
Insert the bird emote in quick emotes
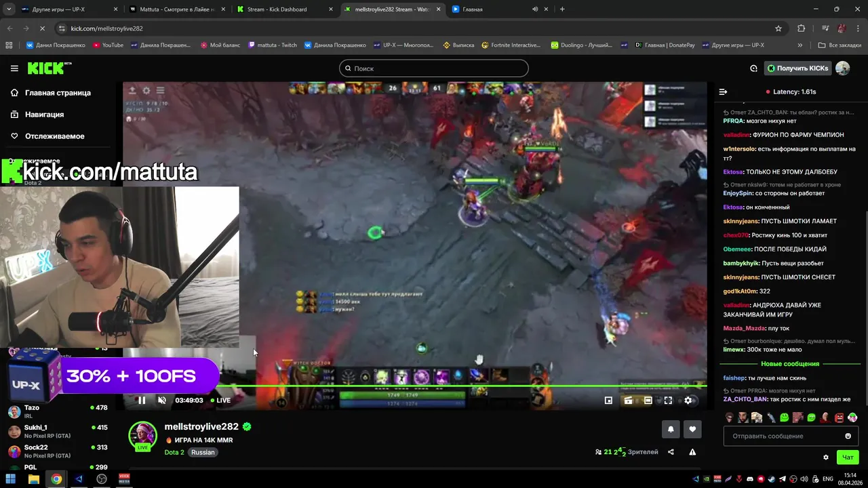[x=770, y=418]
